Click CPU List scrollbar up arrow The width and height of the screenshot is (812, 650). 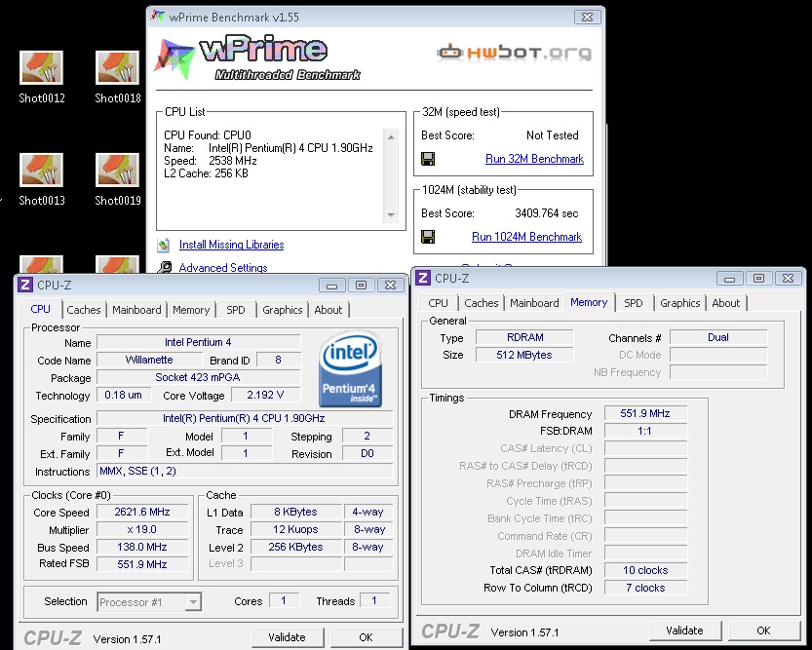pos(391,137)
